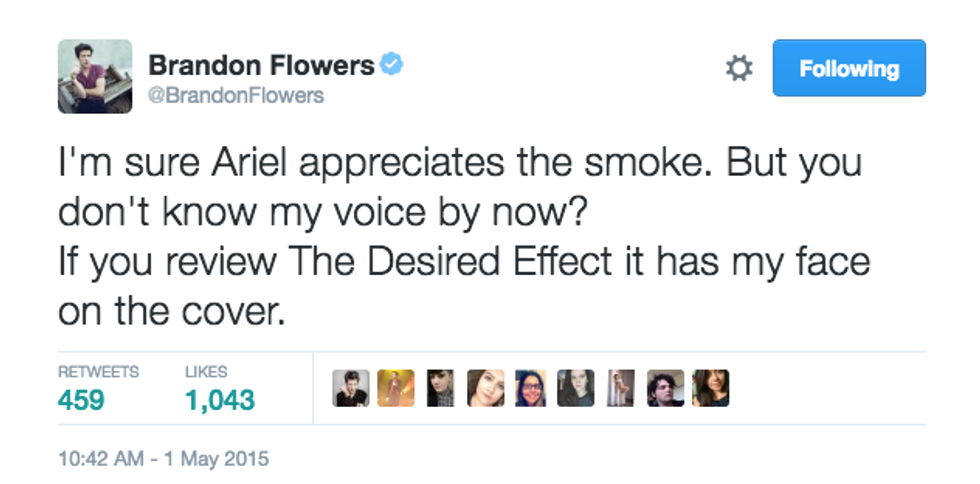The height and width of the screenshot is (484, 980).
Task: Click the @BrandonFlowers handle
Action: (x=236, y=96)
